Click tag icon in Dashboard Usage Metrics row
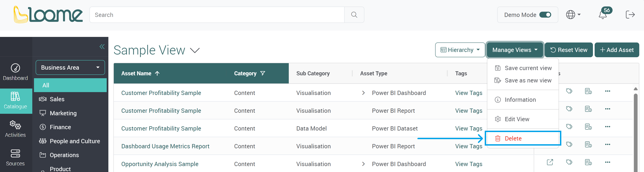Image resolution: width=644 pixels, height=172 pixels. pos(569,144)
